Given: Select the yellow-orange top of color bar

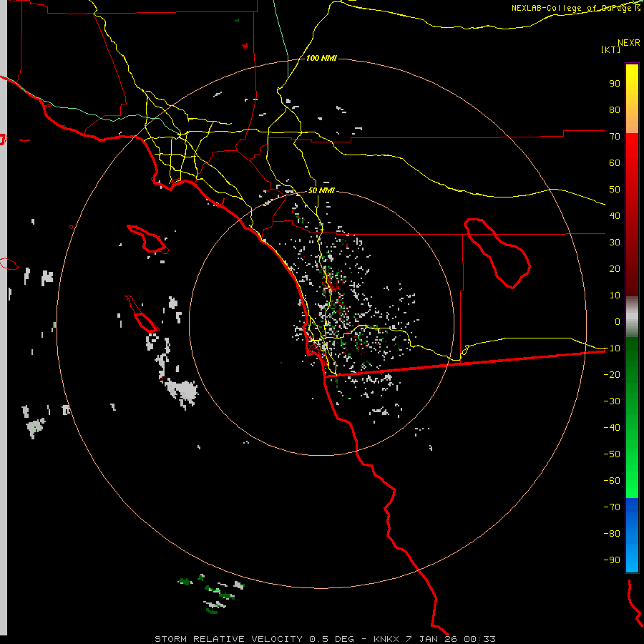Looking at the screenshot, I should (632, 99).
